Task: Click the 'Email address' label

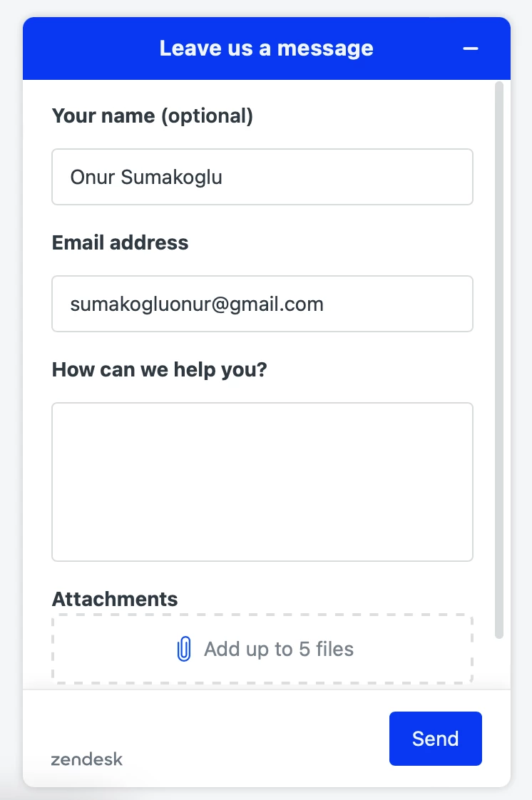Action: [x=121, y=242]
